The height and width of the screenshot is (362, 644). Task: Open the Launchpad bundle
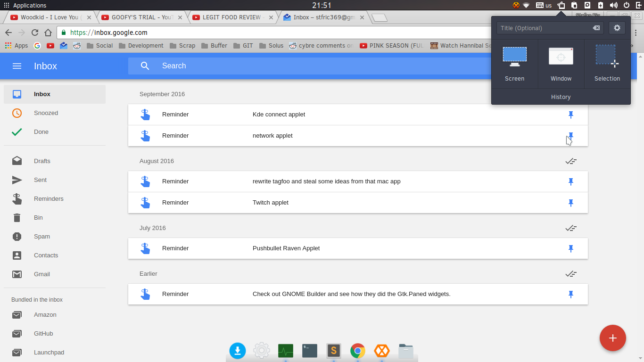[55, 353]
